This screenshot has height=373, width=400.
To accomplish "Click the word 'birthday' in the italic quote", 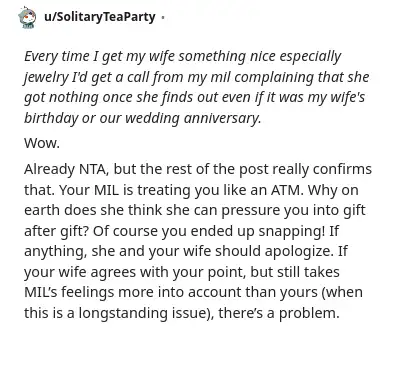I will (51, 118).
